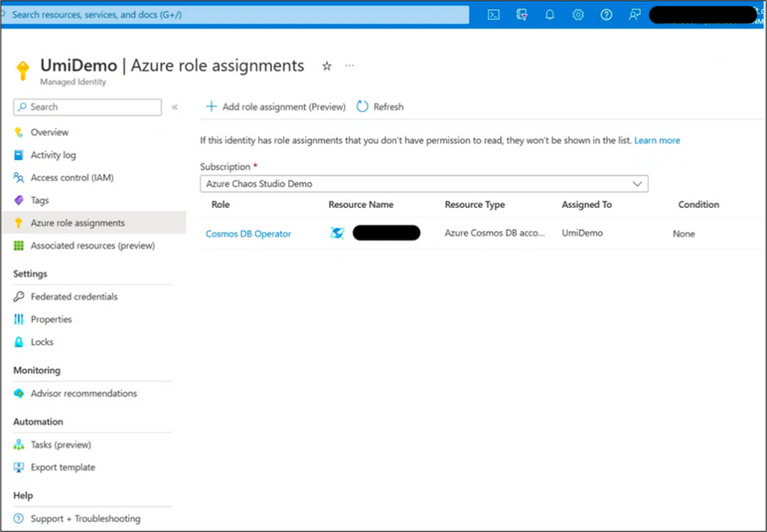Screen dimensions: 767x532
Task: Favorite the page with the star icon
Action: 327,66
